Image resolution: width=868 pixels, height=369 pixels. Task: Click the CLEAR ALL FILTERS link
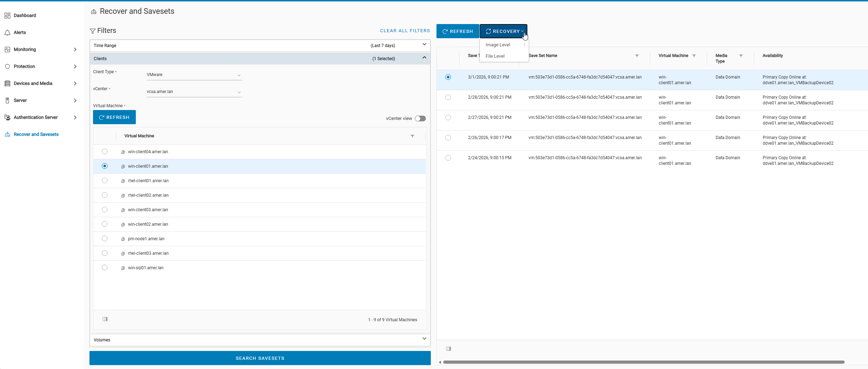(405, 31)
